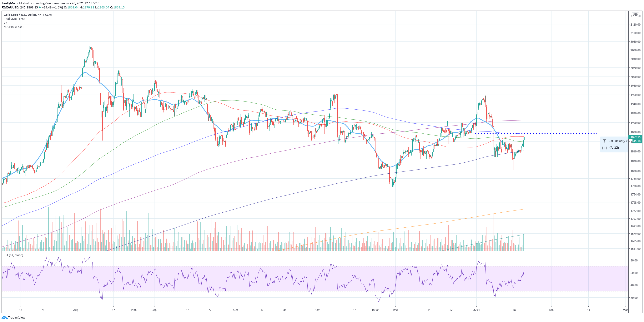Click the green up-triangle change indicator
Viewport: 644px width, 322px height.
point(40,7)
